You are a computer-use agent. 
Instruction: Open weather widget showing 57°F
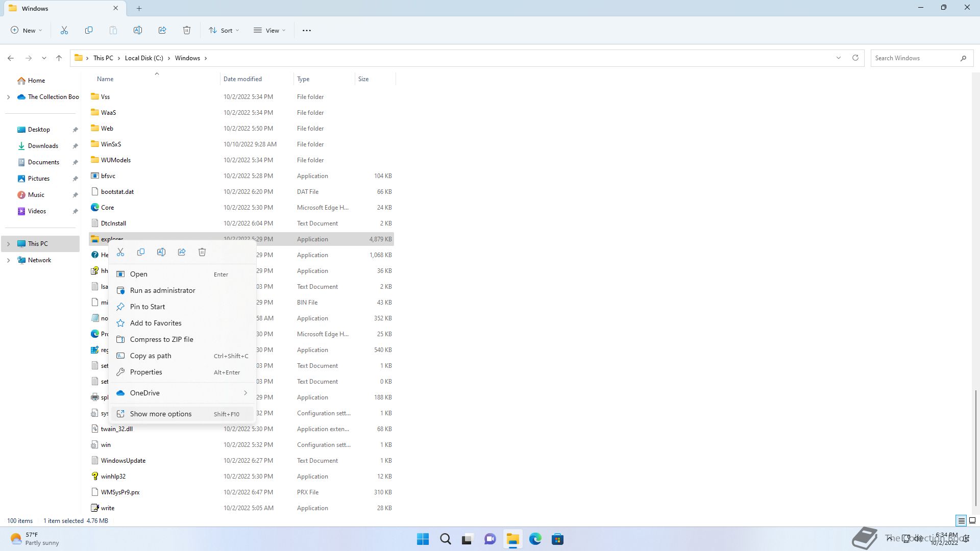[x=35, y=539]
